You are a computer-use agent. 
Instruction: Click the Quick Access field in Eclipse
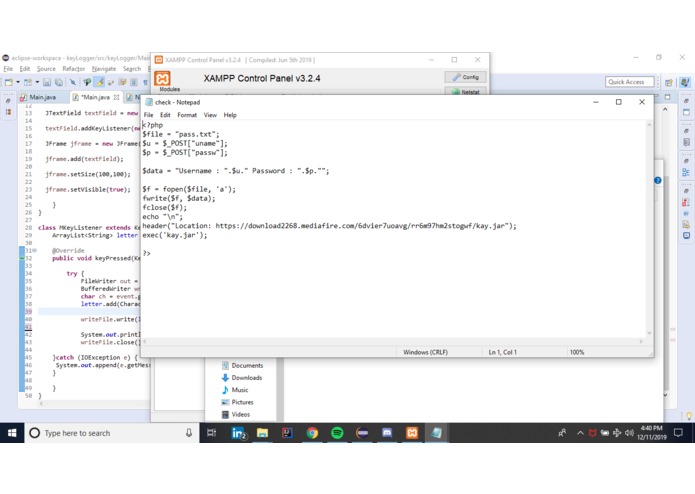pyautogui.click(x=629, y=82)
